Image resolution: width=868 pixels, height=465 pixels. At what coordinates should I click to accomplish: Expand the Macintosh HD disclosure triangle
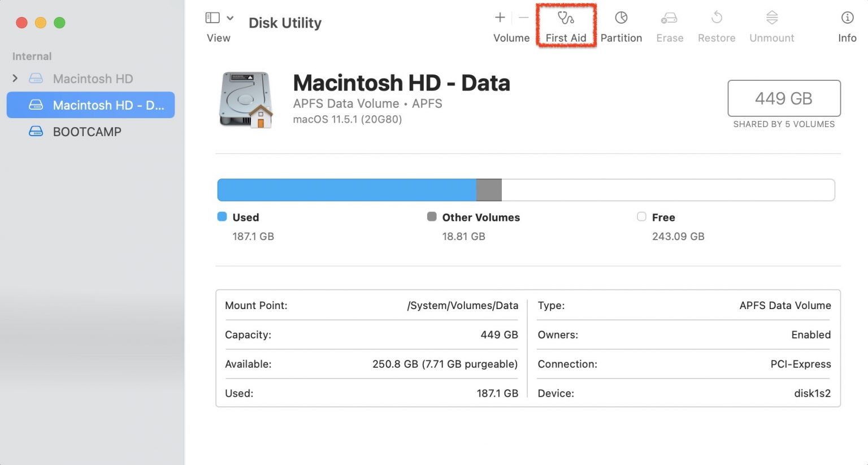pos(15,79)
